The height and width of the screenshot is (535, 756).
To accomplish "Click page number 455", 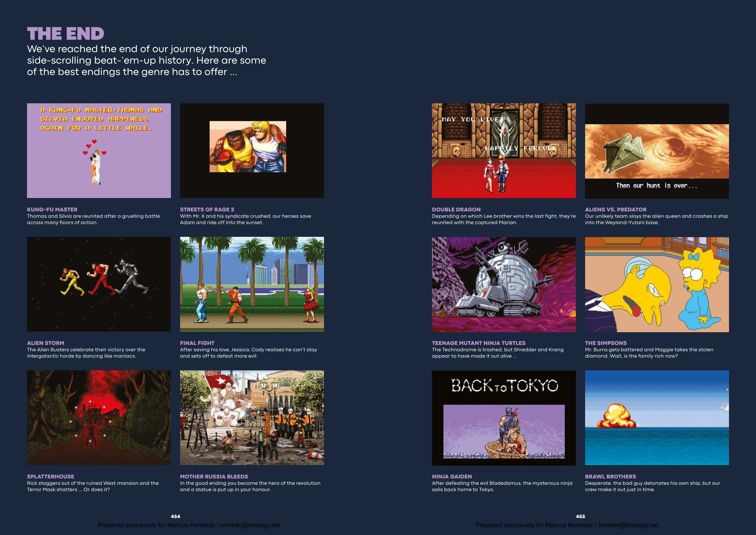I will 581,516.
